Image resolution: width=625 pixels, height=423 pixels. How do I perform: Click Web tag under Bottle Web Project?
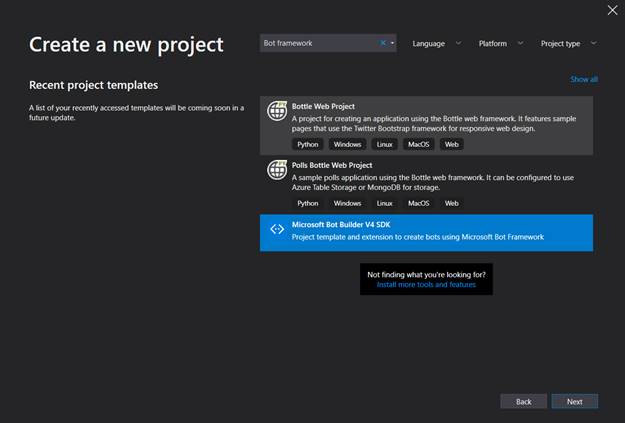point(452,144)
